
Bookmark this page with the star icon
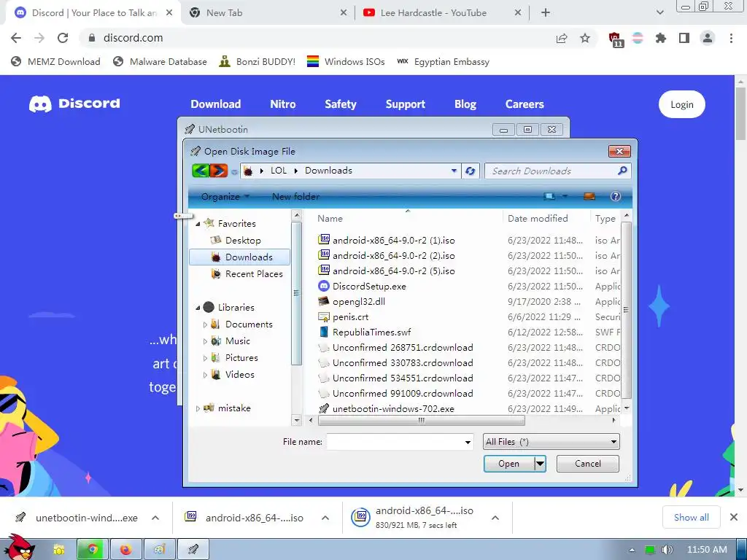coord(585,38)
